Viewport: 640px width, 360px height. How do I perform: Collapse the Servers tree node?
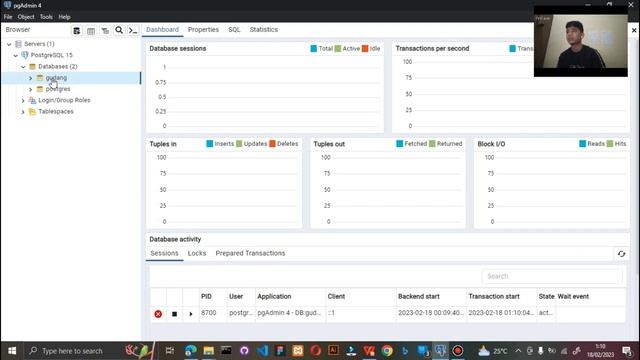click(9, 44)
